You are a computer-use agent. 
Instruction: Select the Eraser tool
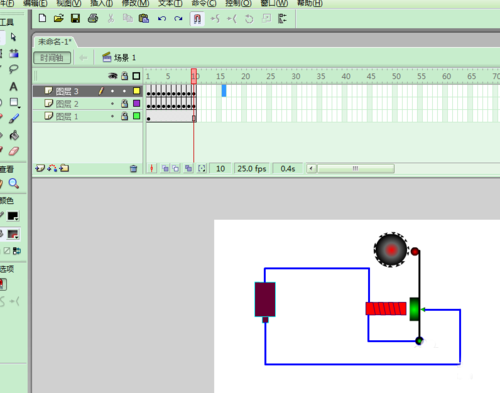14,151
